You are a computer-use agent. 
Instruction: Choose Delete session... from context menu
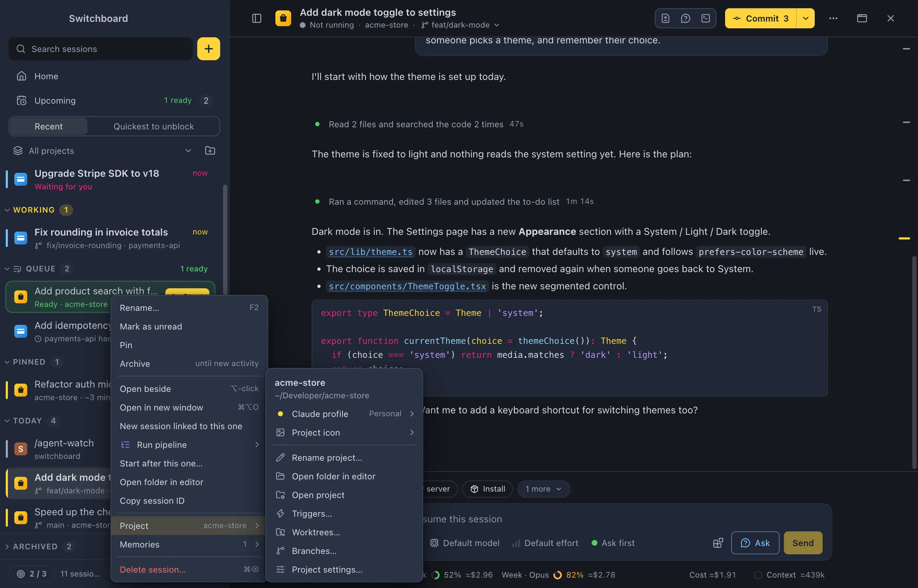click(189, 570)
